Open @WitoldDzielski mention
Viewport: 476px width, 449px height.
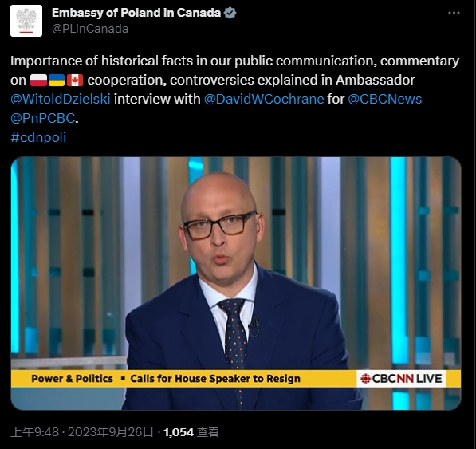[61, 99]
